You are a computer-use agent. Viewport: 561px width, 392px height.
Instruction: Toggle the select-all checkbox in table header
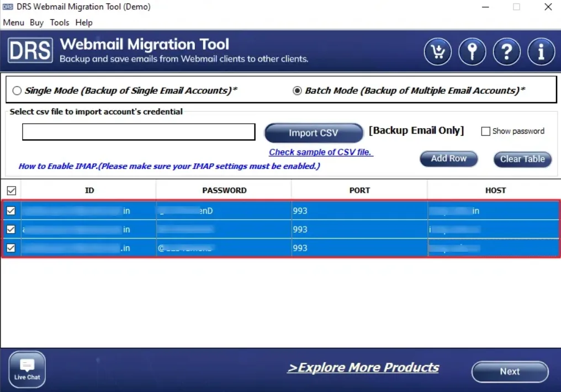[x=11, y=190]
